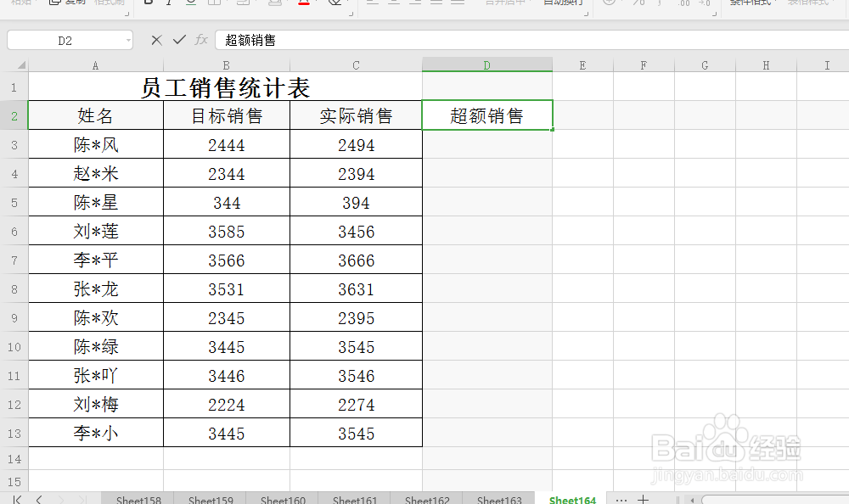This screenshot has width=849, height=504.
Task: Select the 目标销售 header cell
Action: click(227, 115)
